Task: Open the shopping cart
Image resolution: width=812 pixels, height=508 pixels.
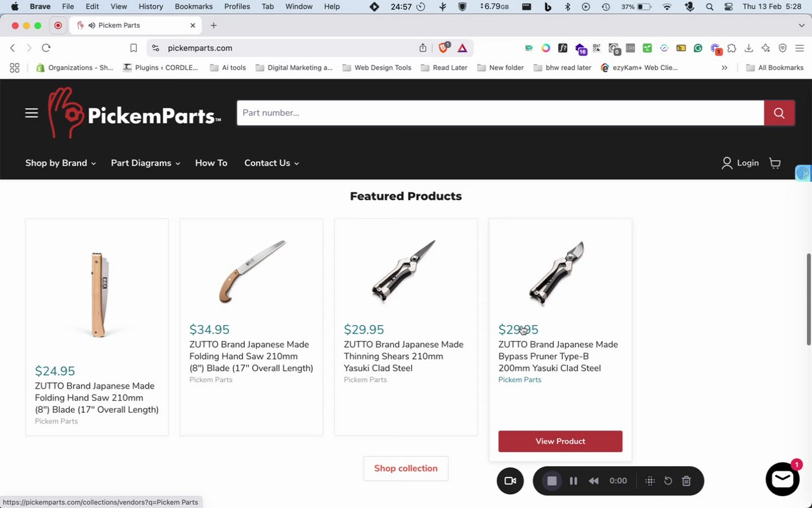Action: pyautogui.click(x=775, y=163)
